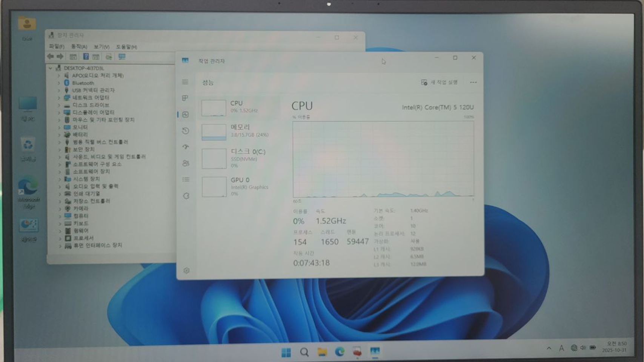Collapse the DESKTOP-4I37D3L root node

click(x=51, y=68)
